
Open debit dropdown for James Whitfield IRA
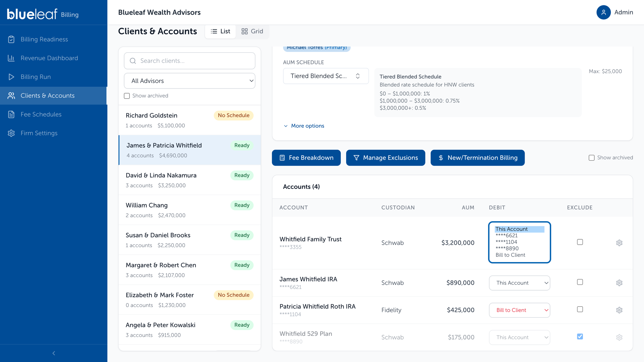point(519,283)
